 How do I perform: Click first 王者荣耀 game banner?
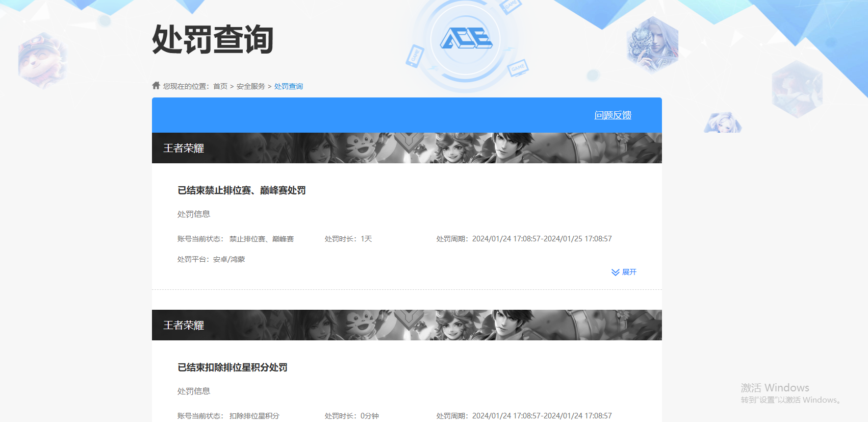[407, 148]
